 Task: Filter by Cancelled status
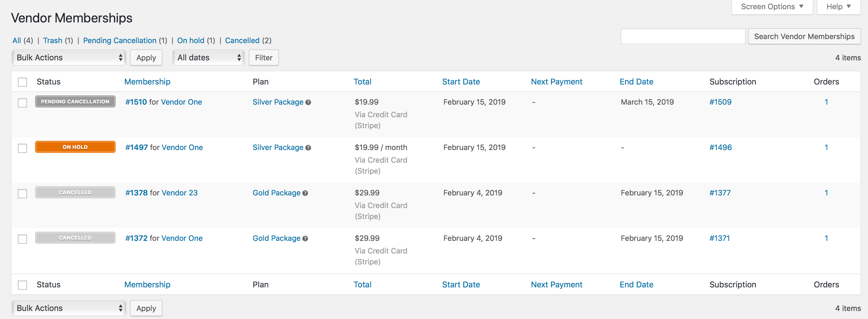[x=242, y=41]
